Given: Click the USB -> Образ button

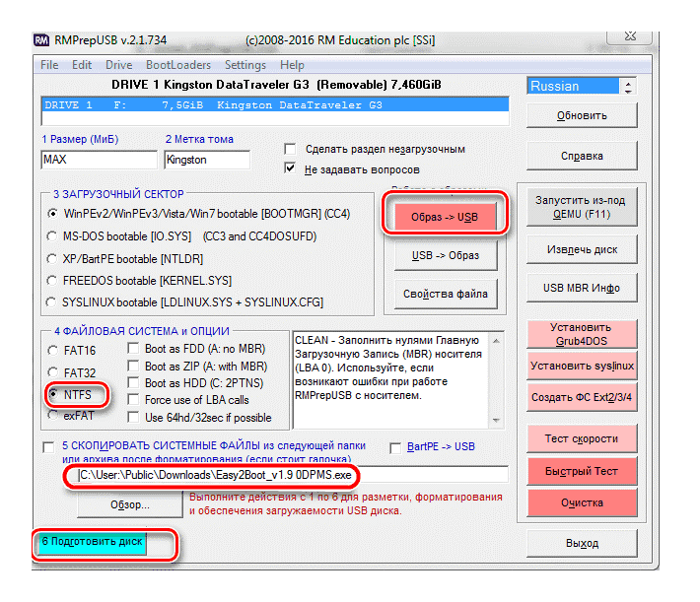Looking at the screenshot, I should 445,256.
